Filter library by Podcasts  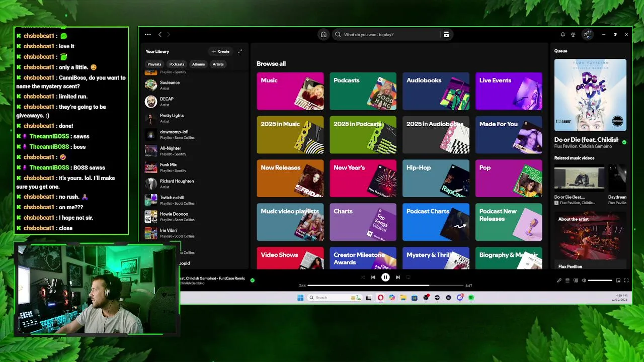177,64
